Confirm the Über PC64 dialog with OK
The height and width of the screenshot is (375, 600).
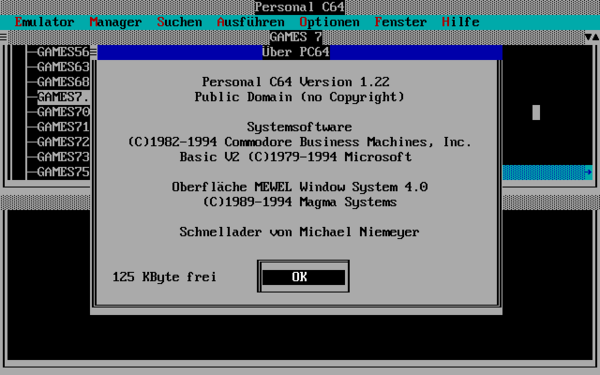coord(303,277)
